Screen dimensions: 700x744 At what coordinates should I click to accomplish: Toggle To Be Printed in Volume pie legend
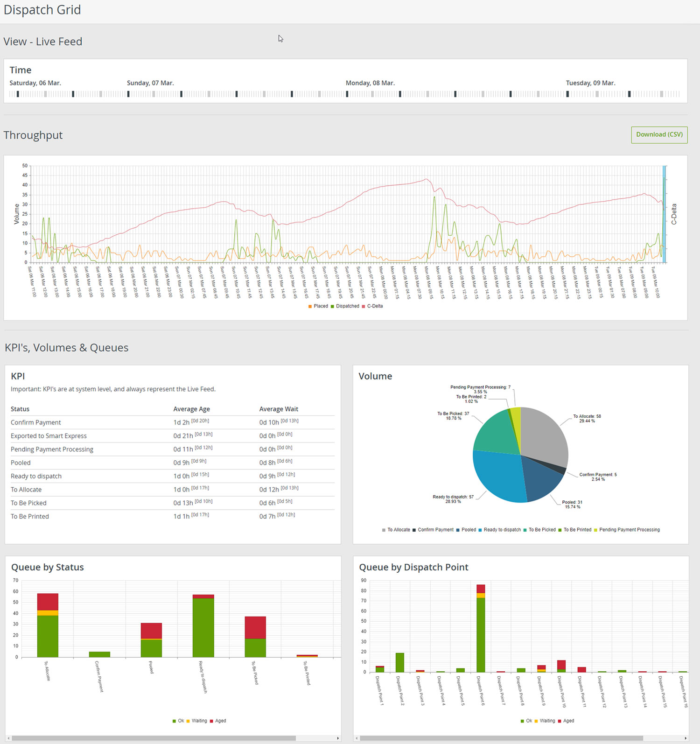coord(574,530)
